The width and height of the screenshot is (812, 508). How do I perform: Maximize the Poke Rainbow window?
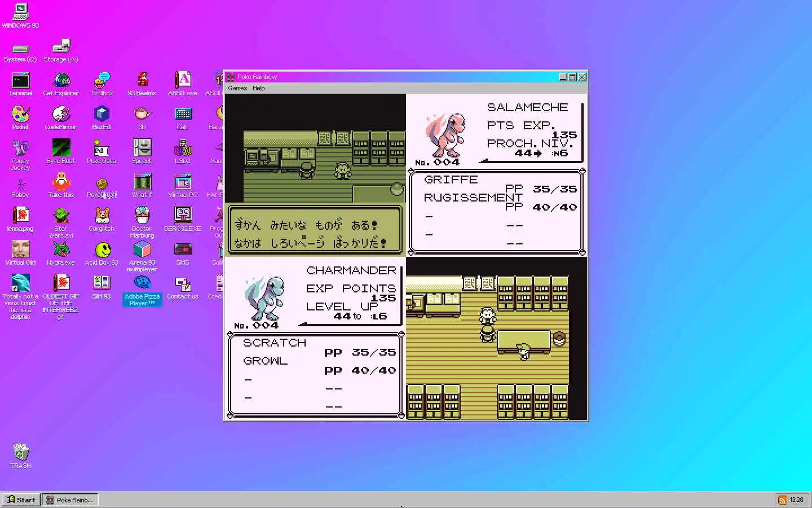click(x=572, y=77)
